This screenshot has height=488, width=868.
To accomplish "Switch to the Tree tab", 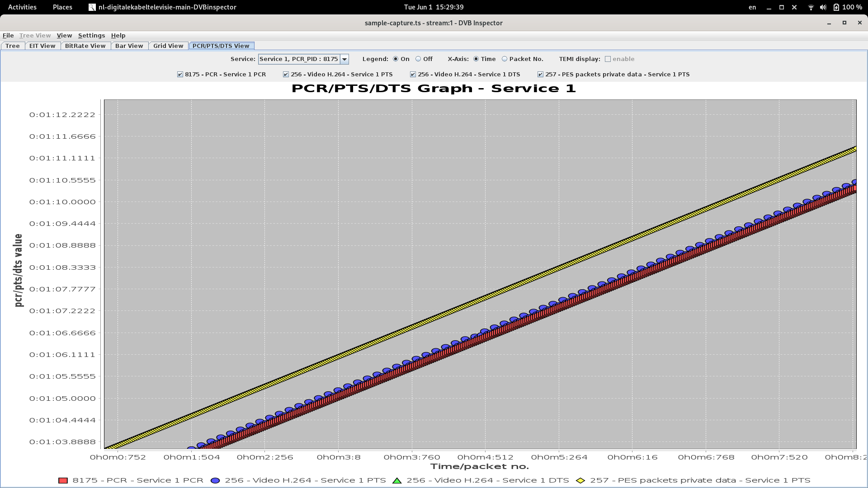I will click(x=13, y=46).
